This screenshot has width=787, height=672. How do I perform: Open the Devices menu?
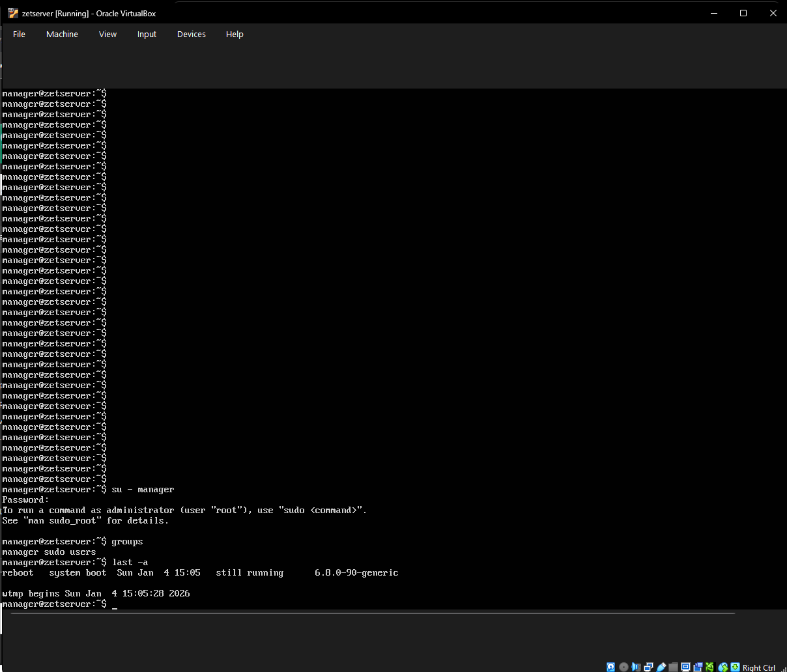pyautogui.click(x=191, y=34)
